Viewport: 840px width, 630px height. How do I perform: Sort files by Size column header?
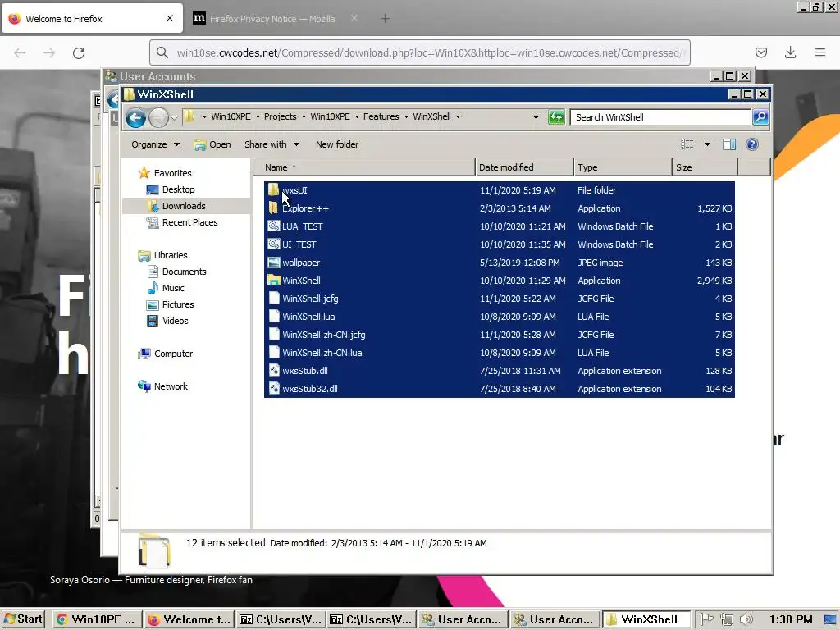click(705, 167)
